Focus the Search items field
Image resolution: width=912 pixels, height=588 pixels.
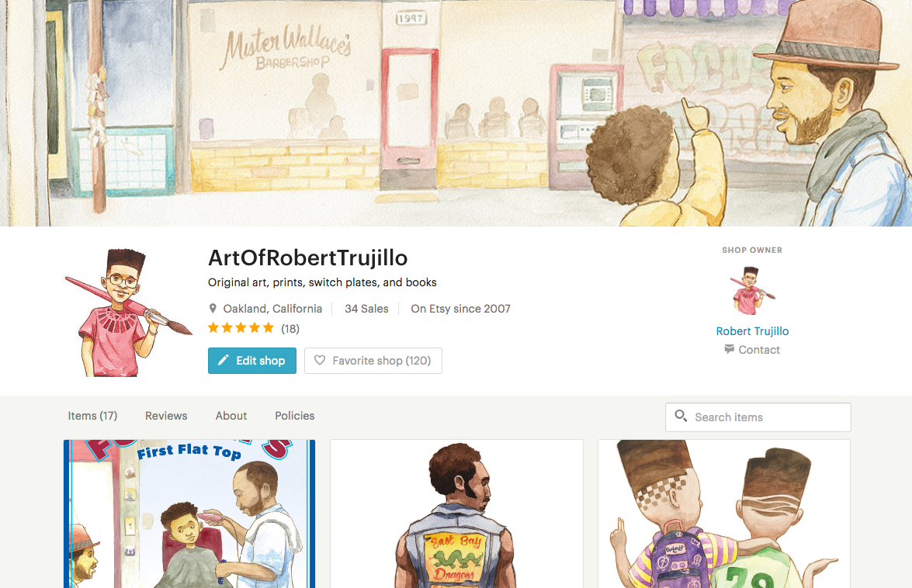[758, 417]
